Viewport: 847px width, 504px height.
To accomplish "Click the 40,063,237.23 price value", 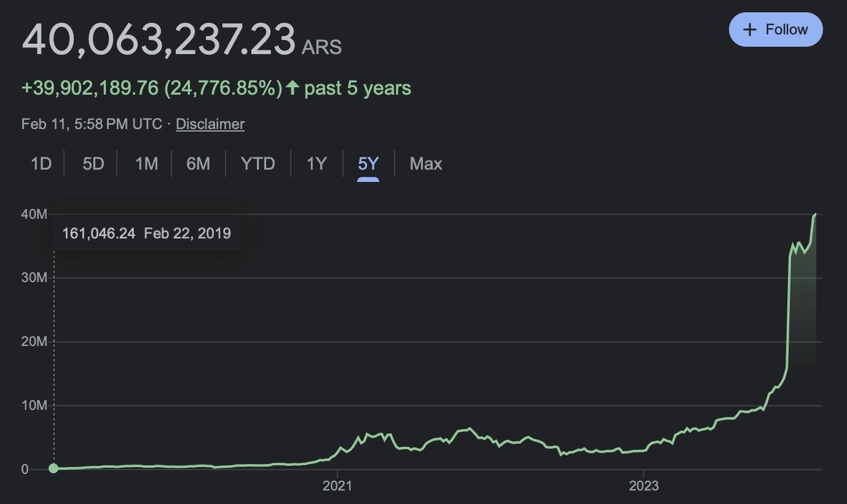I will tap(159, 40).
